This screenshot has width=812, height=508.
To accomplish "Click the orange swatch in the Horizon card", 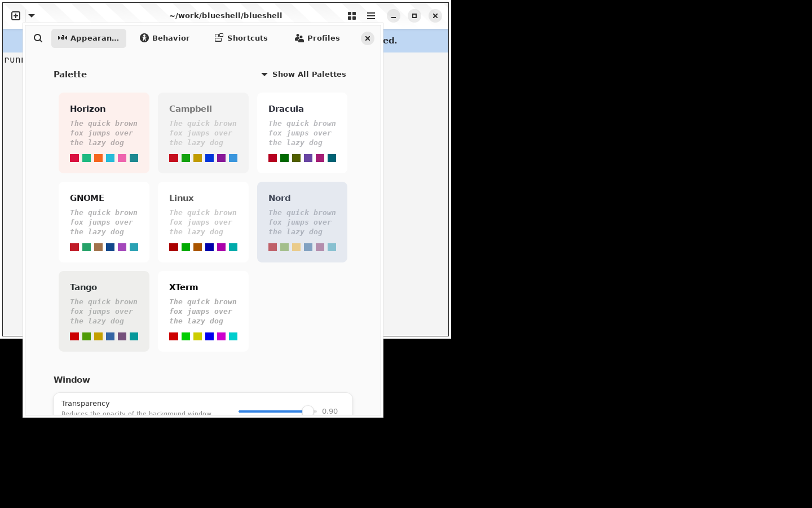I will tap(98, 158).
